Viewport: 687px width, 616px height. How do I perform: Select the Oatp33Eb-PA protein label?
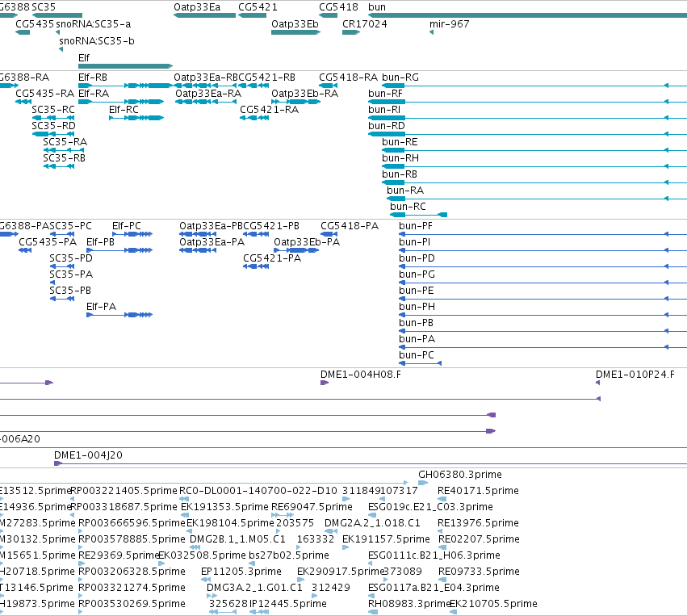click(x=307, y=242)
